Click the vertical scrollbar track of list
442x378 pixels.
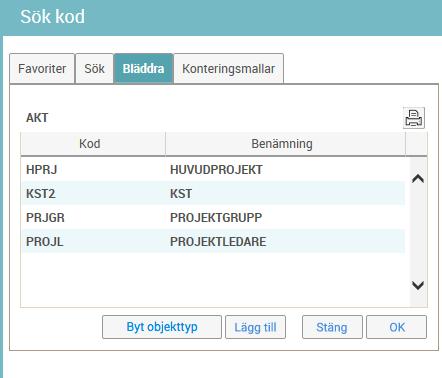418,232
